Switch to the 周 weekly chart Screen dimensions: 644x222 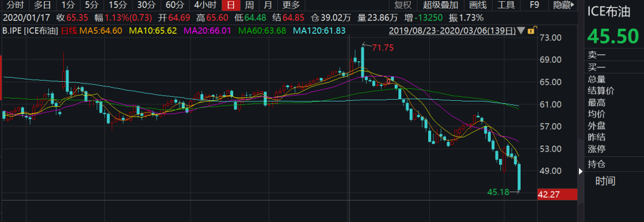(x=249, y=5)
